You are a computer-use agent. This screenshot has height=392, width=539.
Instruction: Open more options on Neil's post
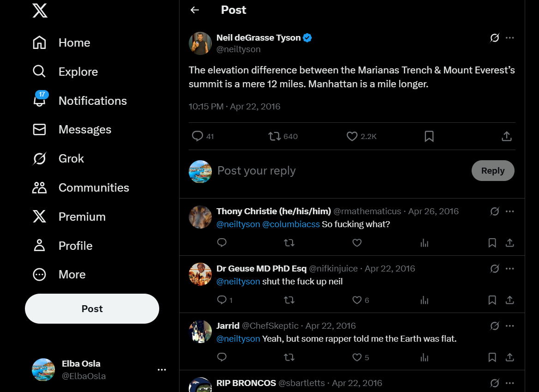[x=510, y=38]
